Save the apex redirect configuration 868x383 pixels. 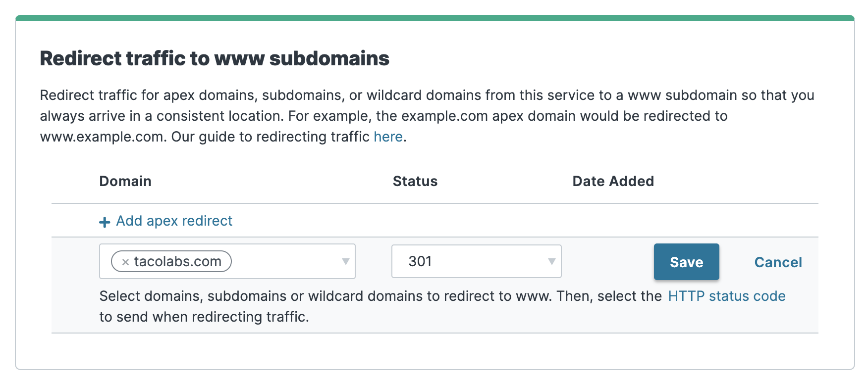point(687,262)
